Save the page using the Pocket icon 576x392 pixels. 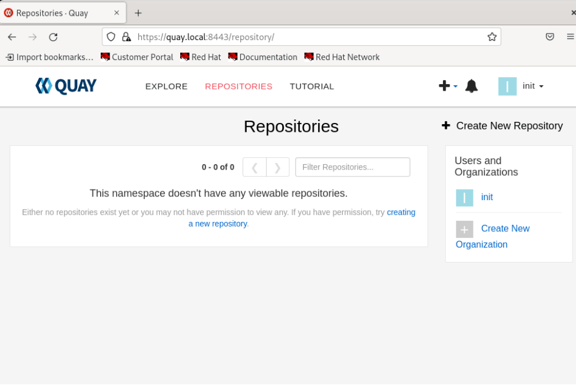tap(550, 36)
